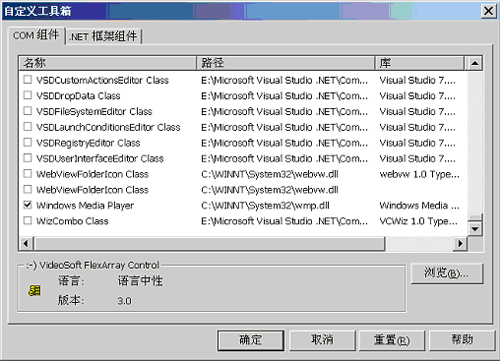The width and height of the screenshot is (500, 361).
Task: Select the VSDFileSystemEditor Class row name
Action: click(x=94, y=111)
